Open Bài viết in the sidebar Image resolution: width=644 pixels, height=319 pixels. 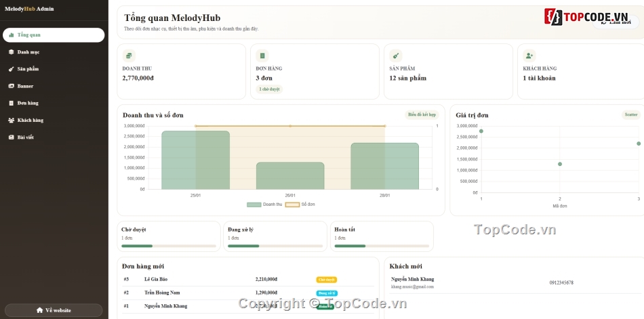pos(54,137)
